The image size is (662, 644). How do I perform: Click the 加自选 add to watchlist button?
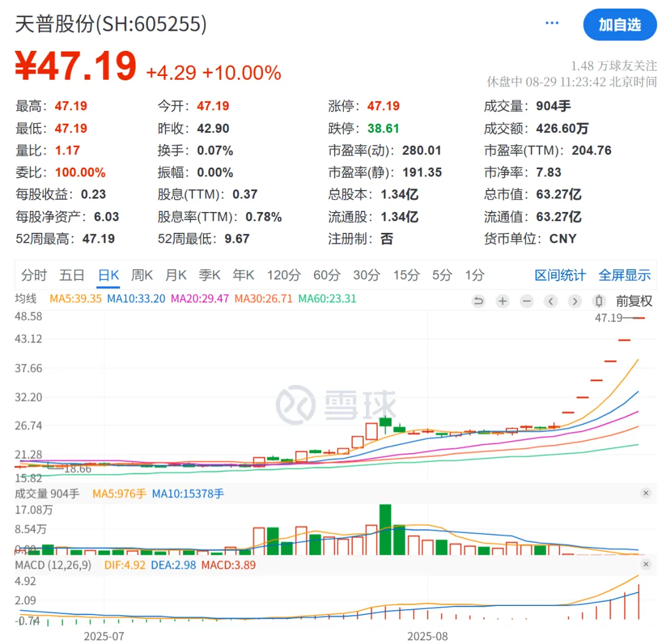pyautogui.click(x=620, y=25)
